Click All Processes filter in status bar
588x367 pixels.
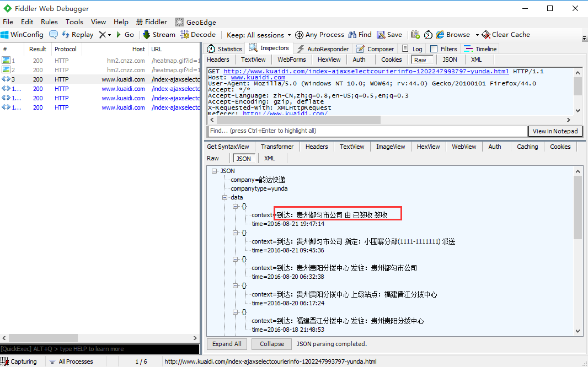tap(71, 361)
